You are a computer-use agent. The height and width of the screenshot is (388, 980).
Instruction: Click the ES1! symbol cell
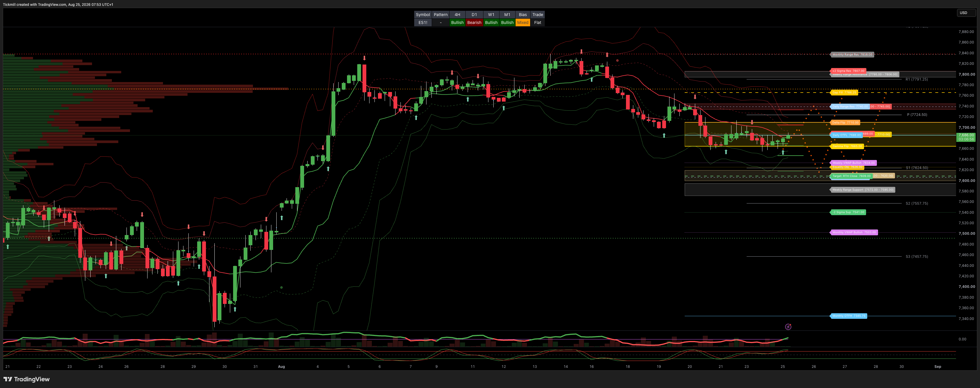point(423,22)
